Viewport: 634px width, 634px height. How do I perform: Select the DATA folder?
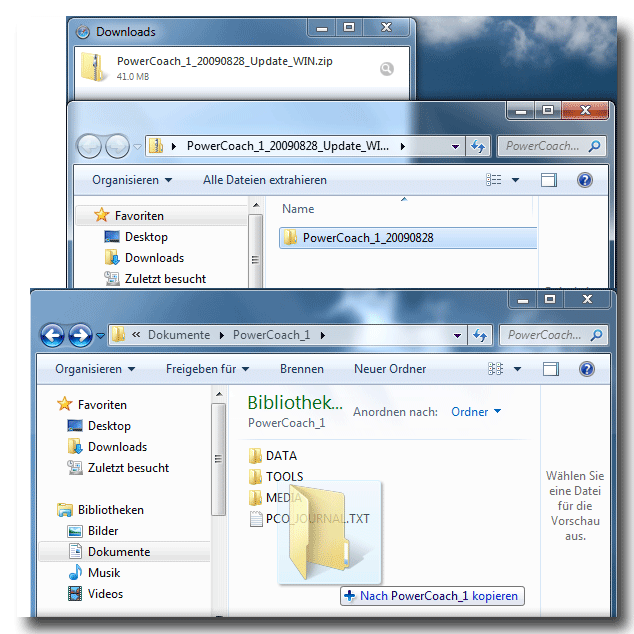273,456
